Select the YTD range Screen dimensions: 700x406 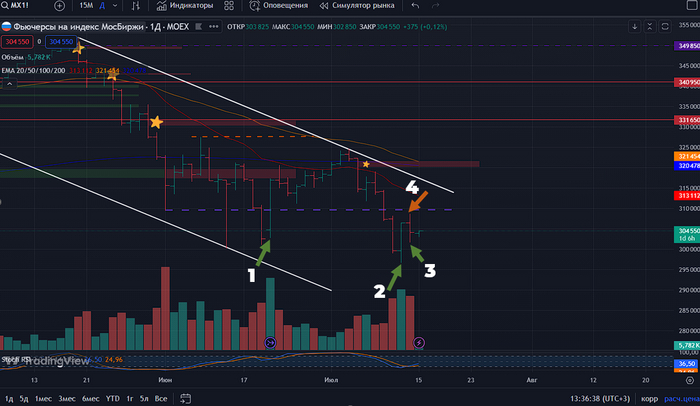(x=112, y=398)
